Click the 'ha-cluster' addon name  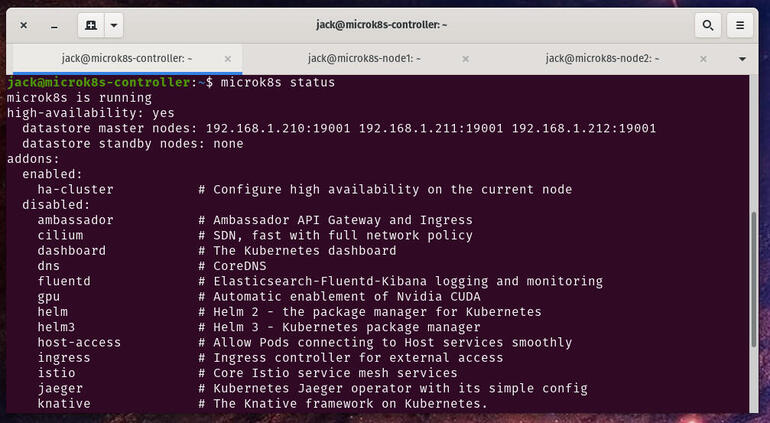pos(76,189)
